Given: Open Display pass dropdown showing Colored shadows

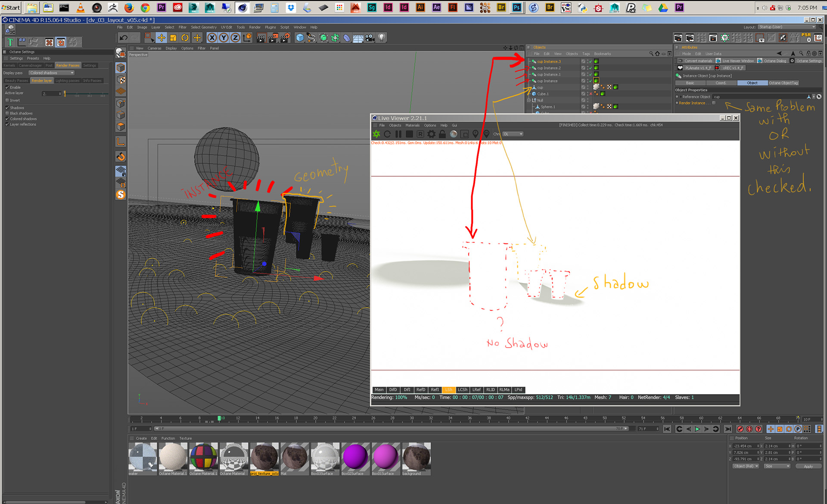Looking at the screenshot, I should (x=52, y=73).
